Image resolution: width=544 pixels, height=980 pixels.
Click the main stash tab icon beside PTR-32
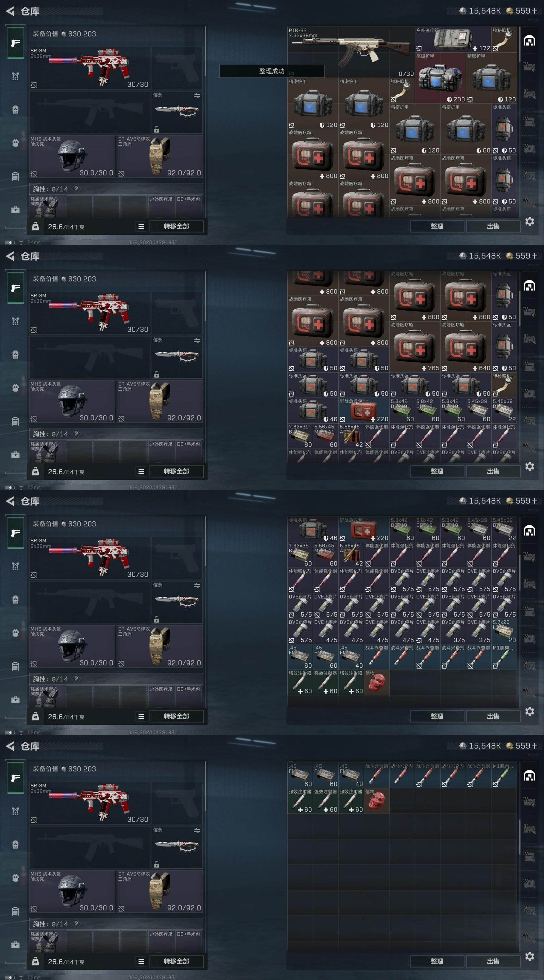point(530,40)
